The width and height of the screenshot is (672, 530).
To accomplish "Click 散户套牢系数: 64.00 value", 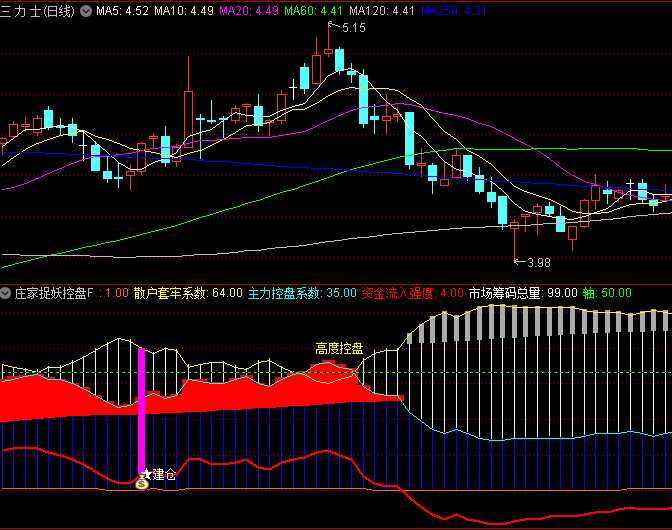I will (x=188, y=293).
